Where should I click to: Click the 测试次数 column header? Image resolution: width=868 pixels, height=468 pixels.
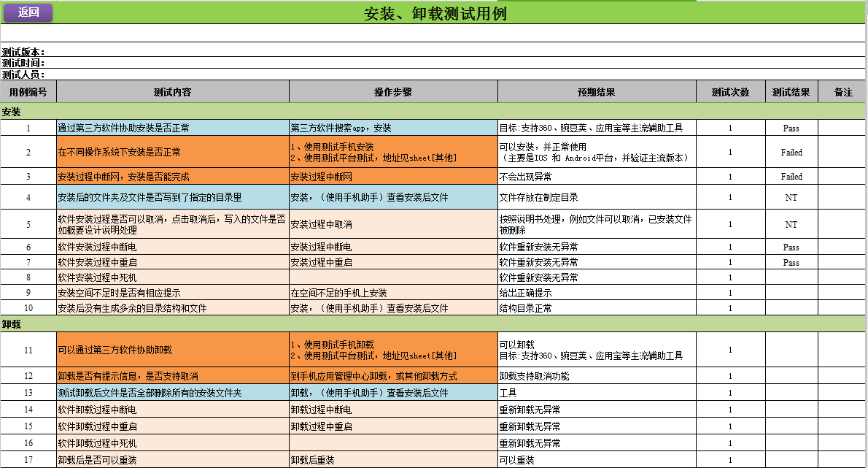coord(731,92)
